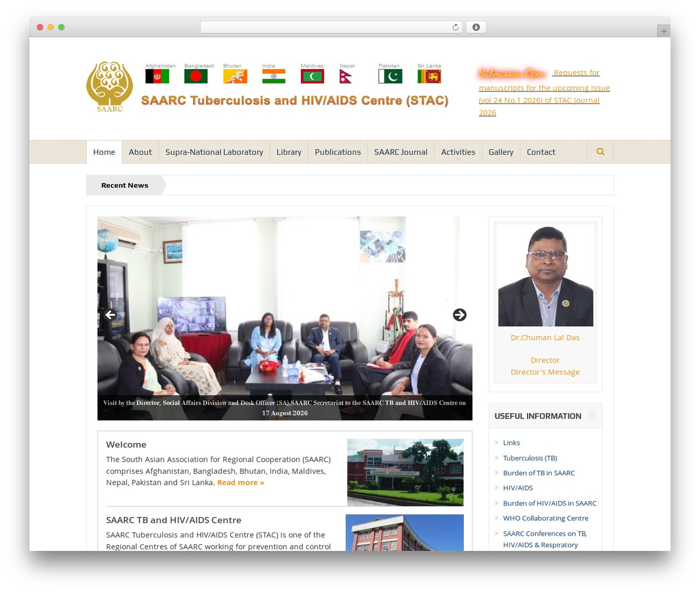Click the India flag icon

[x=273, y=76]
